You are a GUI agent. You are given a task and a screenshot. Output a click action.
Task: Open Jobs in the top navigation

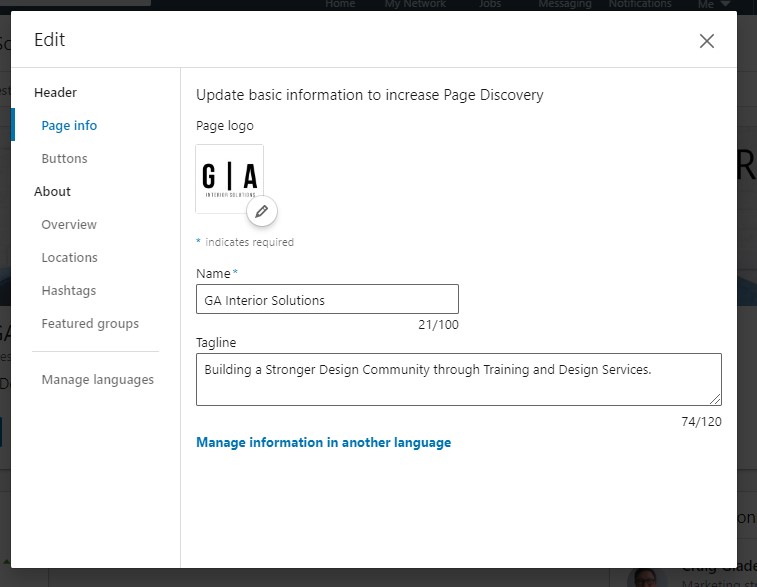point(491,4)
